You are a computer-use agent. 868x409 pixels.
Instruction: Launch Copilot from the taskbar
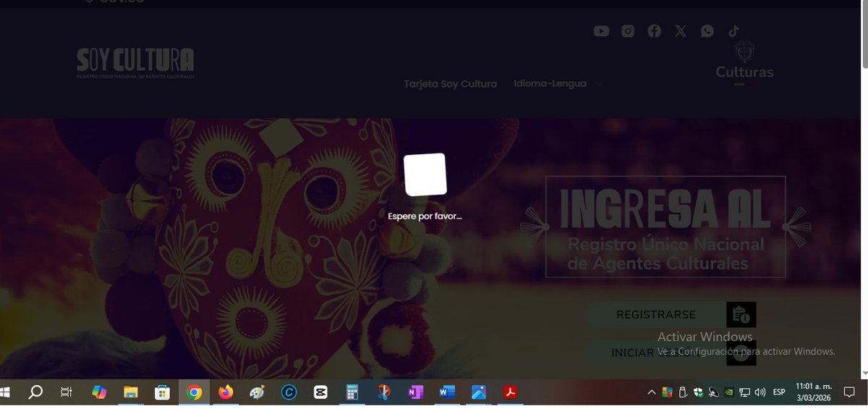click(98, 392)
